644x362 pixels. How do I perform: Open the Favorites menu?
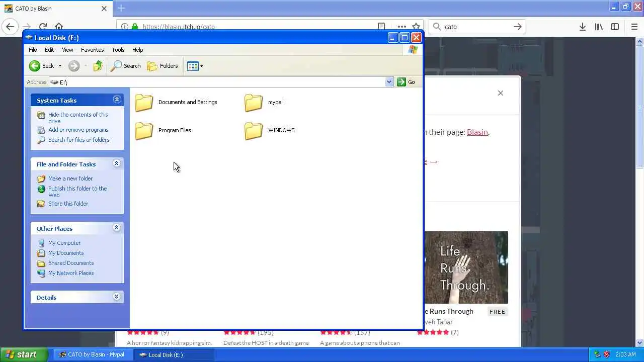click(x=92, y=50)
